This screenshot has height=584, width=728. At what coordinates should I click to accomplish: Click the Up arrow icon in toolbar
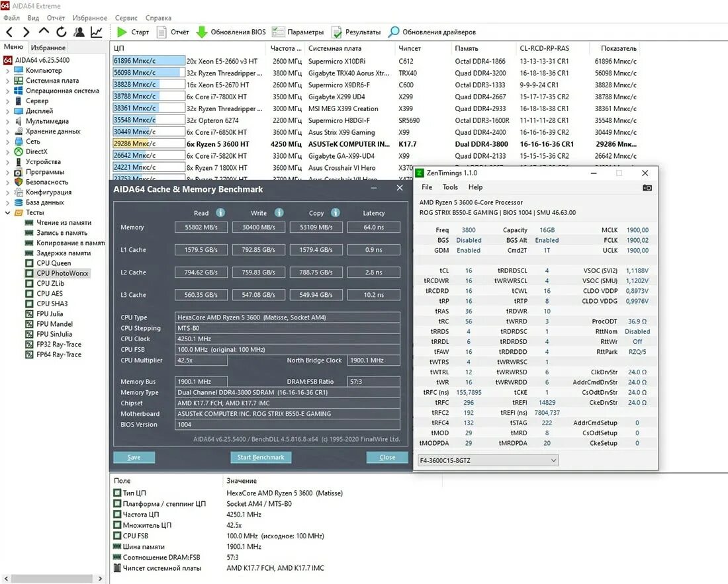(44, 32)
